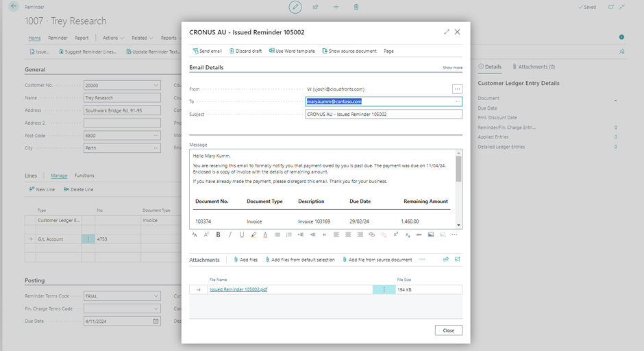
Task: Toggle italic formatting in message editor
Action: [x=230, y=234]
